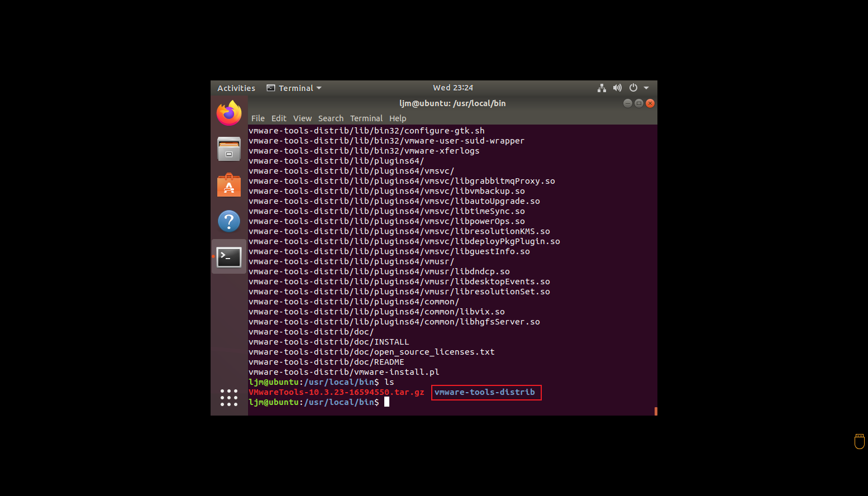This screenshot has height=496, width=868.
Task: Click the open_source_licenses.txt line
Action: (371, 352)
